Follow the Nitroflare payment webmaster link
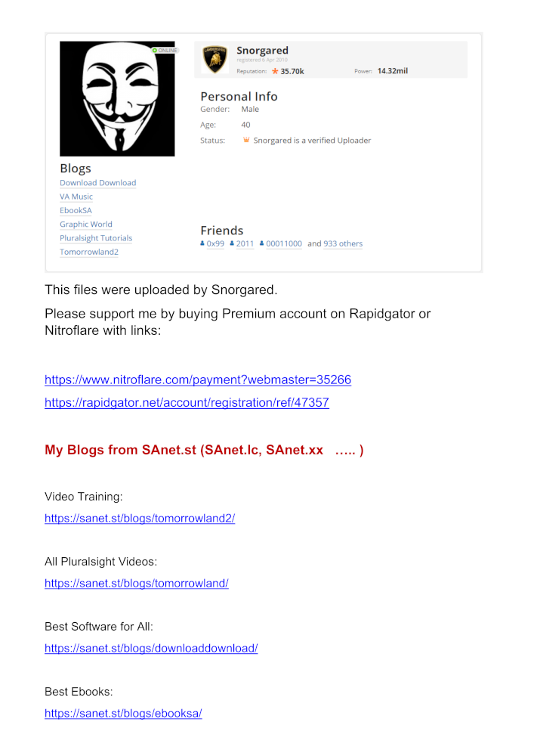Viewport: 534px width, 756px height. [x=198, y=380]
